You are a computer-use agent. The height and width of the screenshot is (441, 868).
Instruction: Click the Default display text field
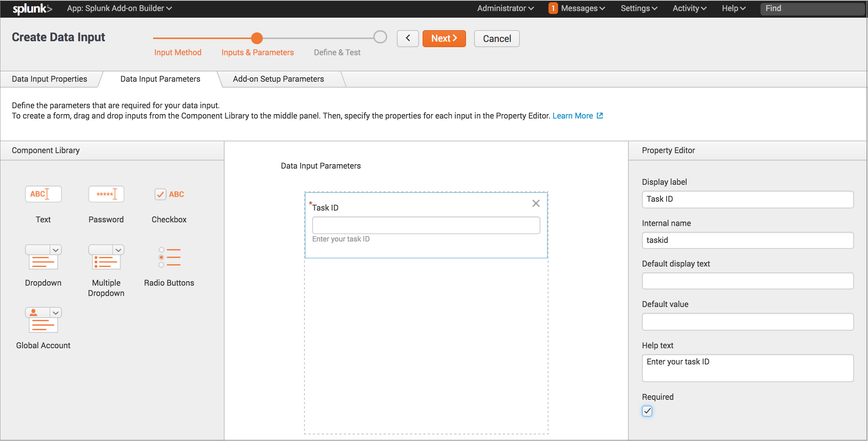tap(748, 281)
